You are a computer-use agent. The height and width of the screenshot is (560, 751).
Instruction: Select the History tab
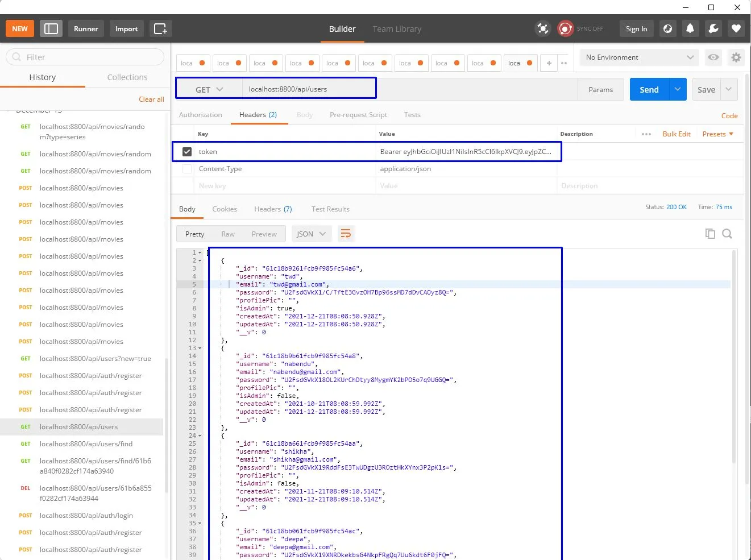[x=43, y=77]
